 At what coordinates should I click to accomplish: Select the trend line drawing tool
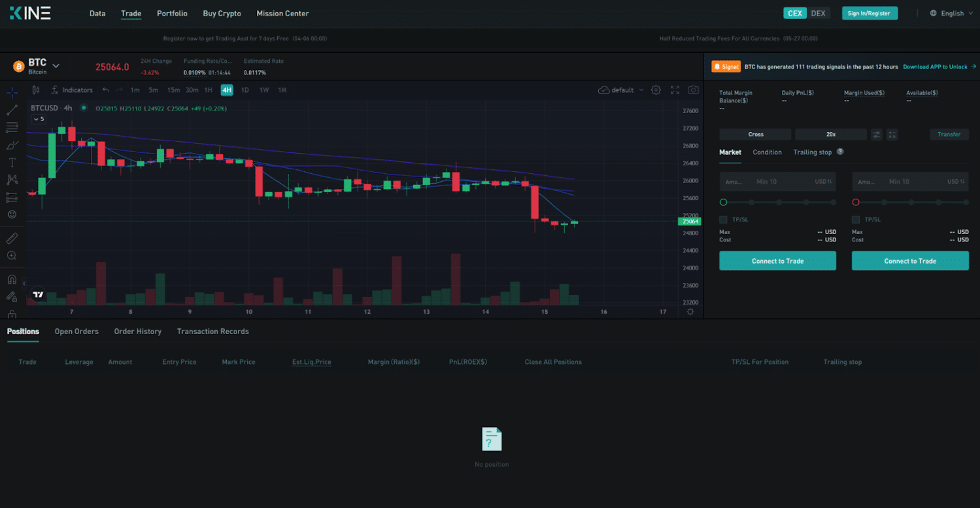(12, 110)
